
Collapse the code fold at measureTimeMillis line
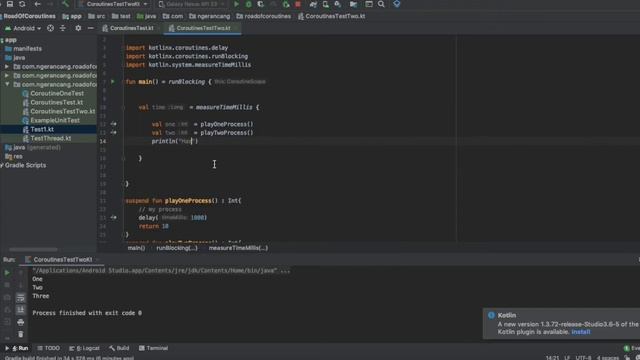tap(124, 107)
